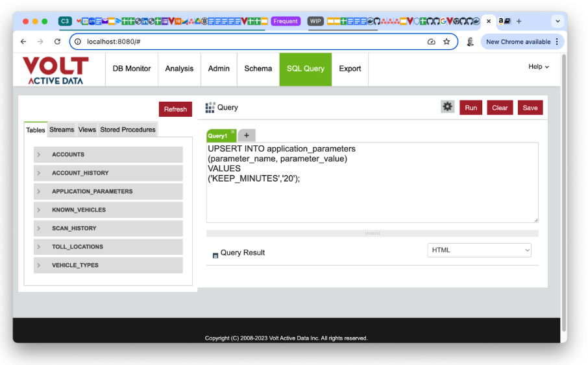This screenshot has height=365, width=588.
Task: Select the Query1 tab
Action: pos(218,135)
